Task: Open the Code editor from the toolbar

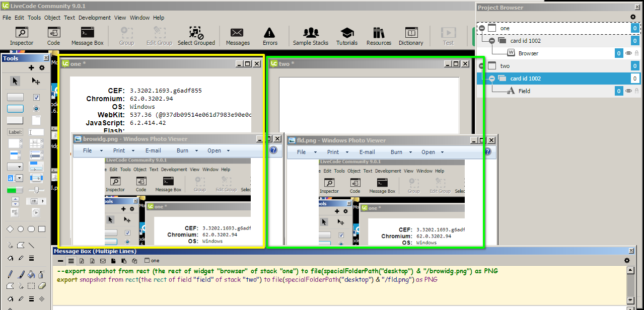Action: 53,36
